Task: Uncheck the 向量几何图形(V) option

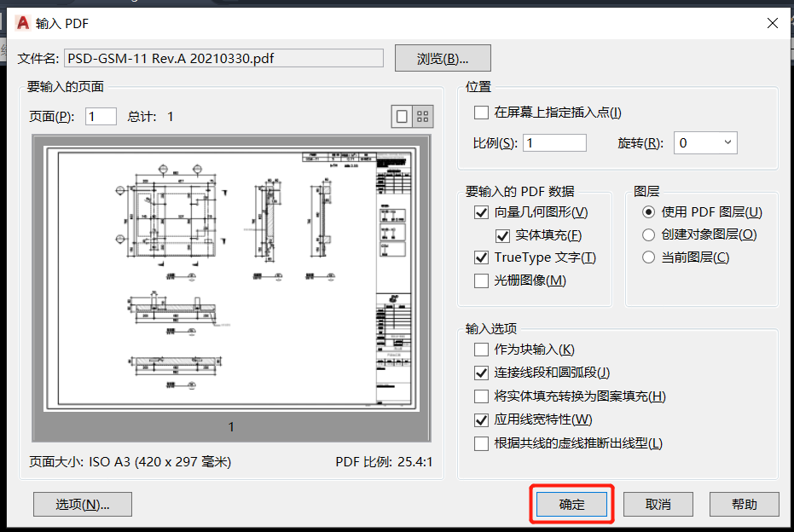Action: coord(480,211)
